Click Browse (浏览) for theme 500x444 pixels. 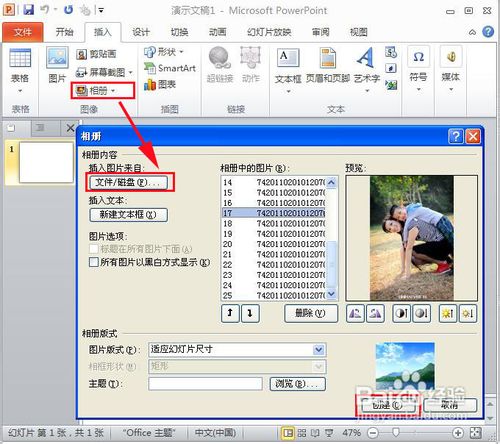click(297, 384)
